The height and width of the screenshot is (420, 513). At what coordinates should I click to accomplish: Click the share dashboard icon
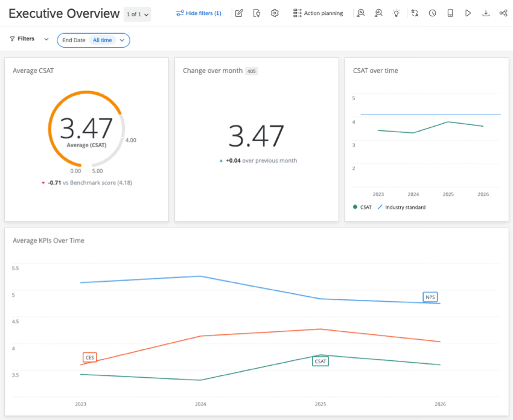503,13
